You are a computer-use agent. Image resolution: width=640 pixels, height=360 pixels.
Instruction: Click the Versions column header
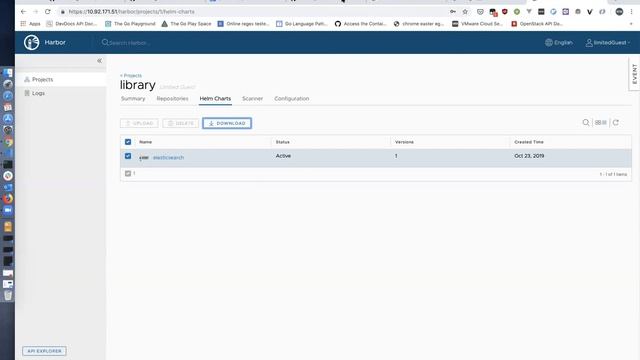click(x=404, y=142)
